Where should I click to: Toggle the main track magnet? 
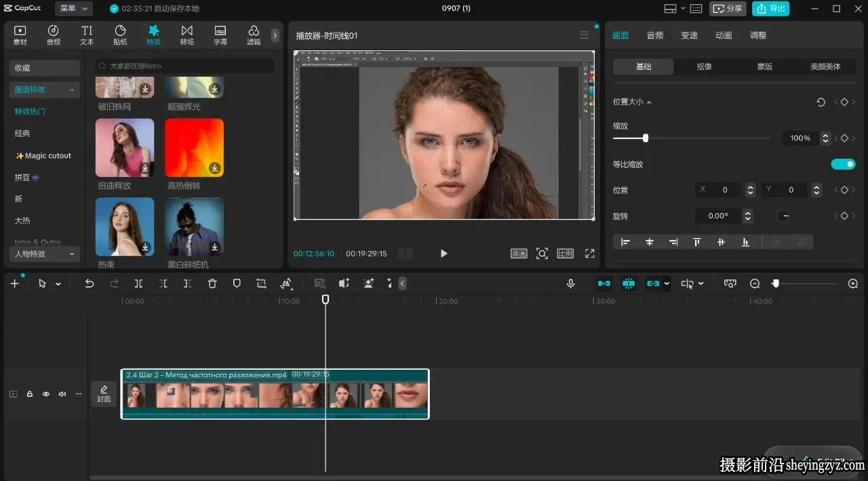pyautogui.click(x=604, y=284)
